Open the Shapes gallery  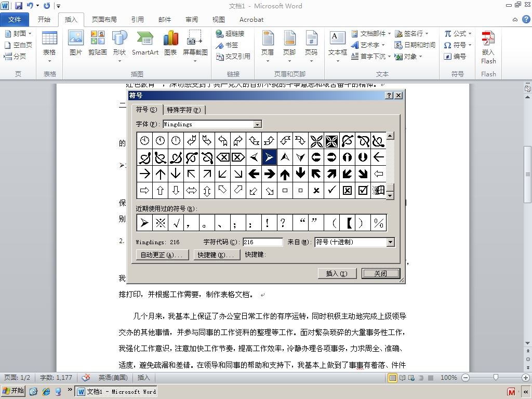119,46
